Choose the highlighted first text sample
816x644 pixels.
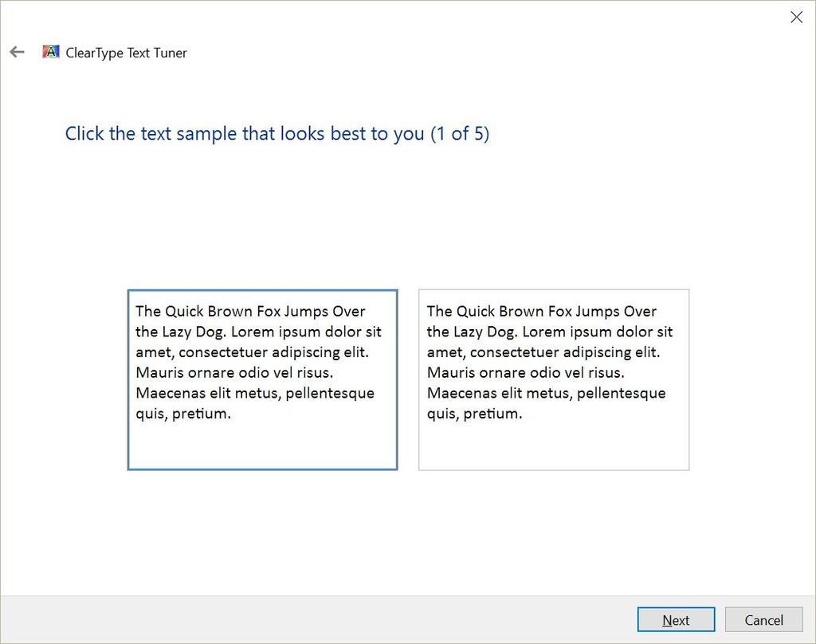coord(262,379)
